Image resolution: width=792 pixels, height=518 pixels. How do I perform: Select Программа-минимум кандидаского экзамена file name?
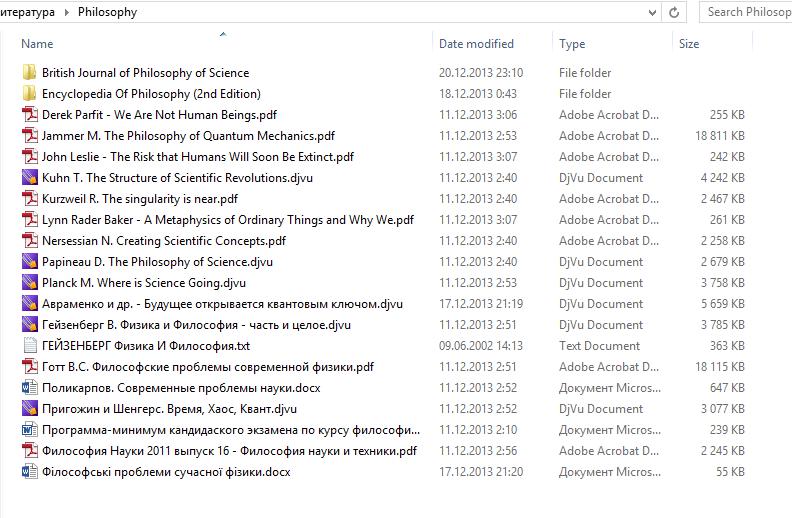click(231, 431)
